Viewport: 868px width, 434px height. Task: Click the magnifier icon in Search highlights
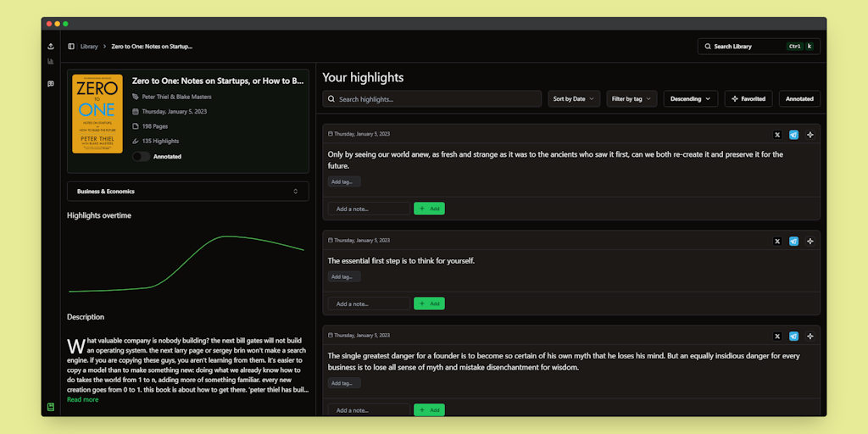[331, 99]
